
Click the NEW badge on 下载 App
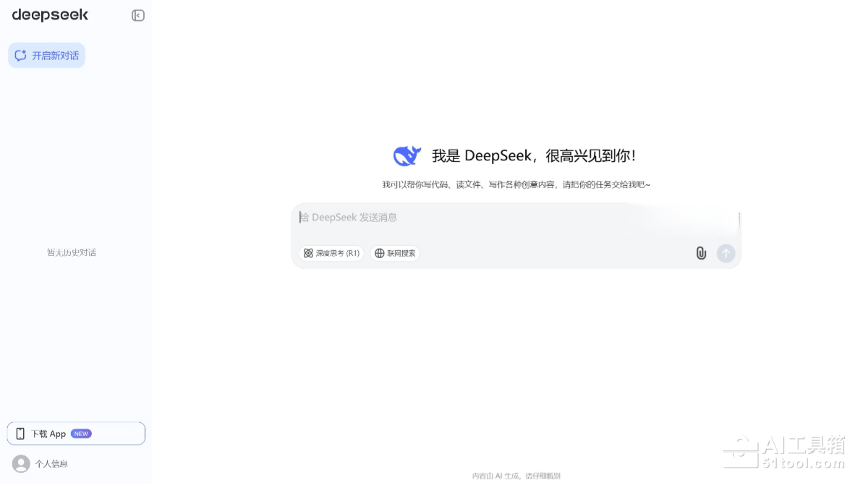(81, 434)
